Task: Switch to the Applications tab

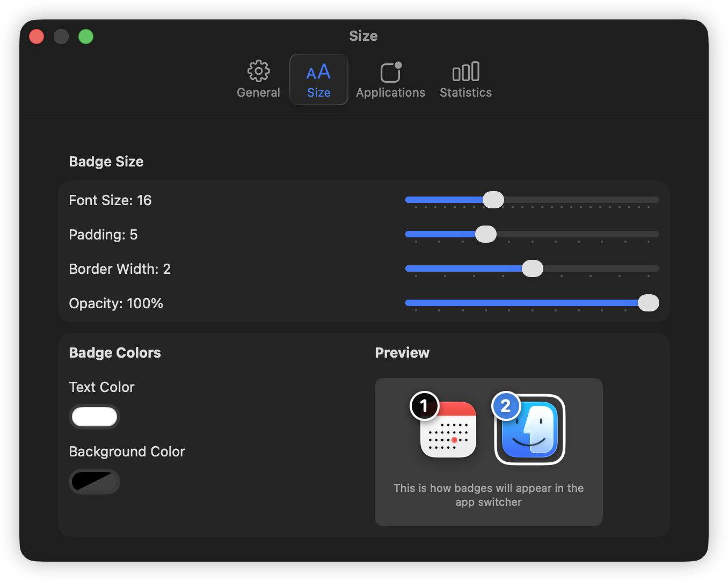Action: click(x=390, y=79)
